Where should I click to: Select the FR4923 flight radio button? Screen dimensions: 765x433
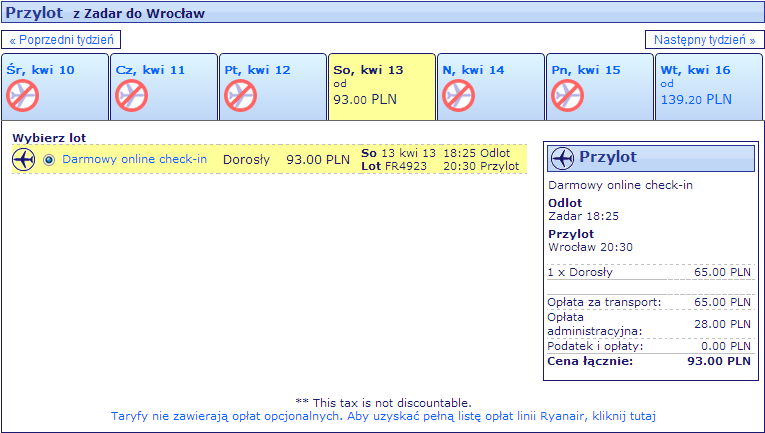coord(49,160)
